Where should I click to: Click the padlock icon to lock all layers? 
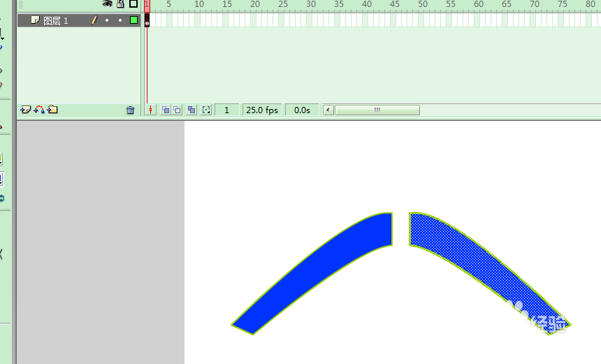120,3
